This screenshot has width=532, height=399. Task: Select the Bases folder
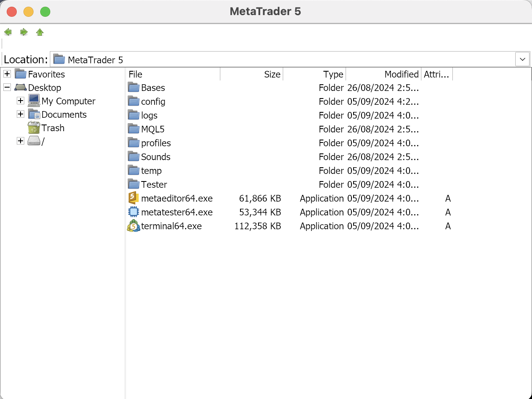(147, 88)
